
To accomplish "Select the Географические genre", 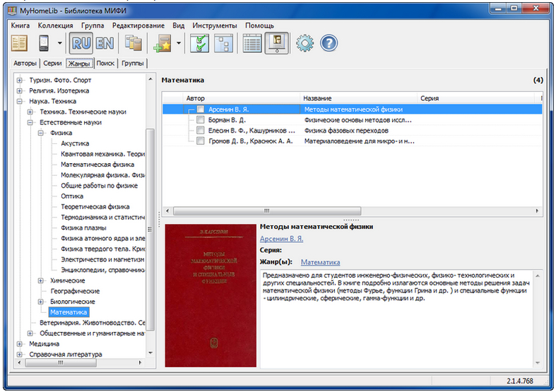I will coord(75,291).
